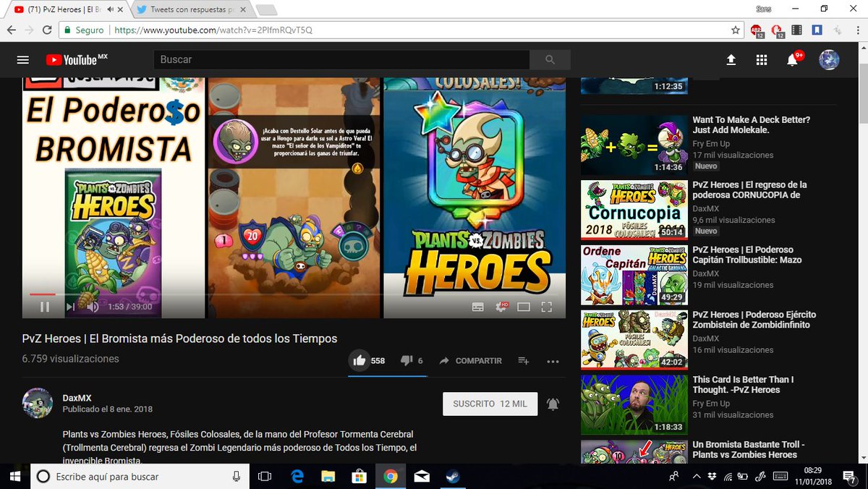Open the DaxMX channel avatar
The image size is (868, 489).
click(38, 403)
